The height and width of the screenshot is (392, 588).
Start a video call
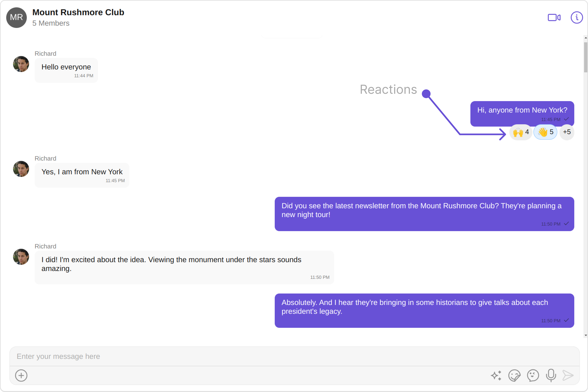(554, 17)
